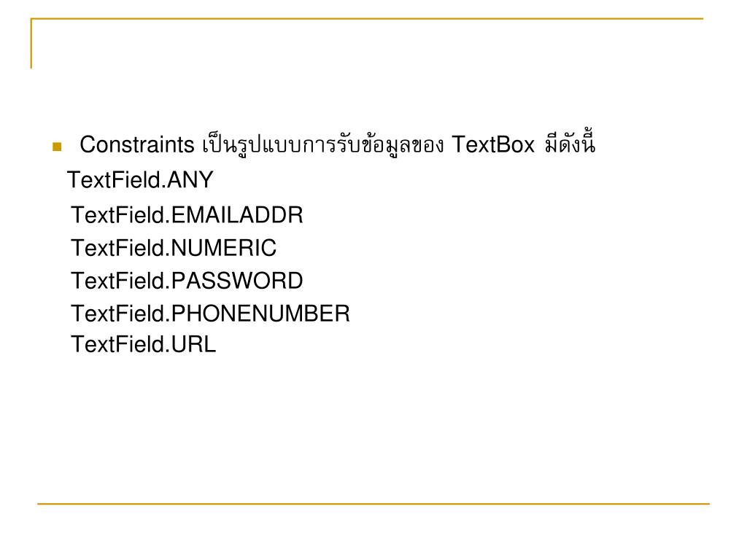
Task: Click the TextField.PHONENUMBER entry
Action: (211, 314)
